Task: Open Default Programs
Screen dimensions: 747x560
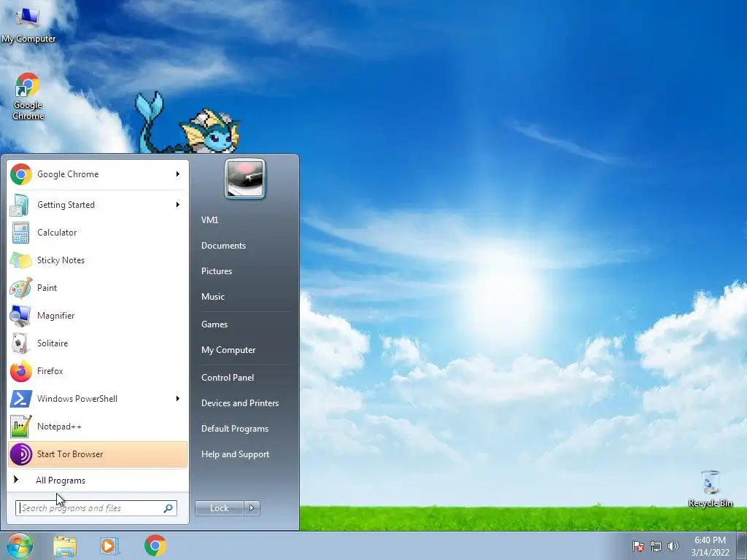Action: 235,429
